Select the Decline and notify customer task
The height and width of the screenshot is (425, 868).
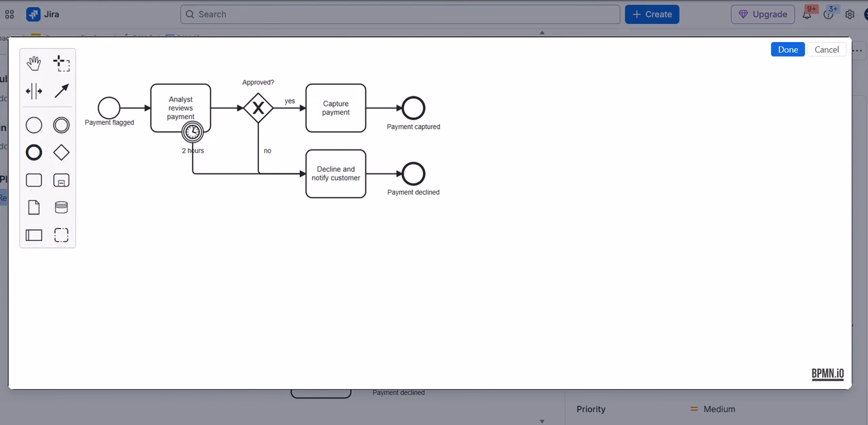click(336, 174)
